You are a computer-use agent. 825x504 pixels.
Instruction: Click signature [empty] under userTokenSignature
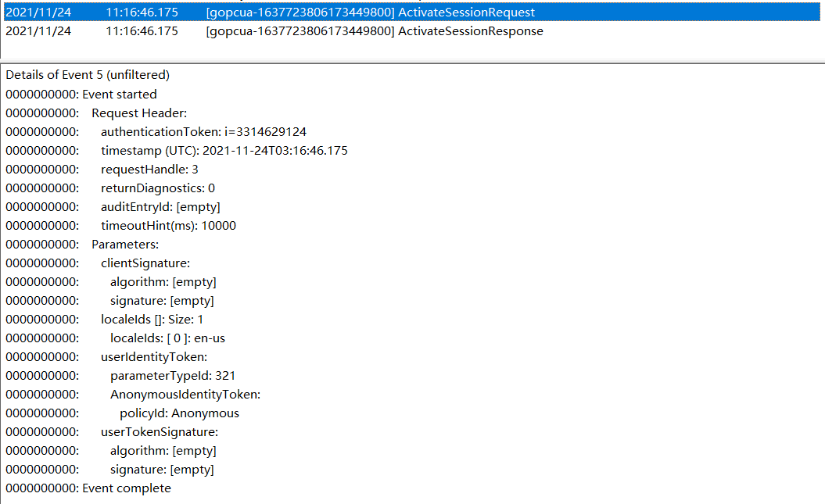pos(109,470)
